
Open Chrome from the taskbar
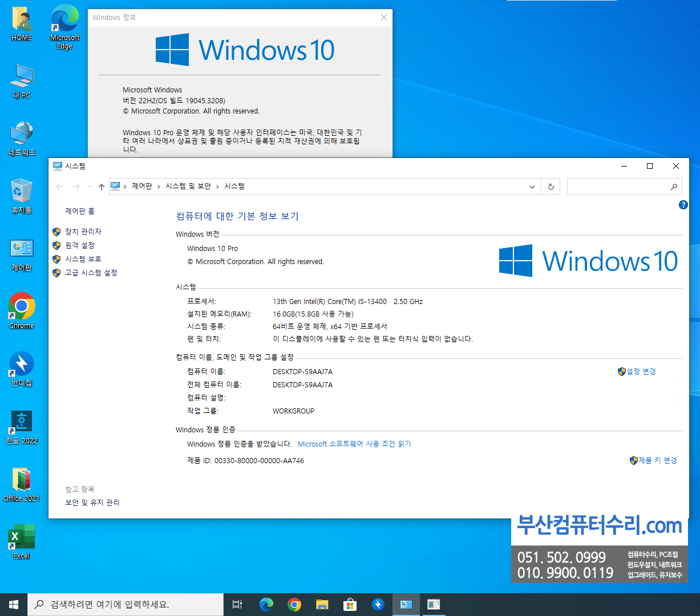pos(294,605)
